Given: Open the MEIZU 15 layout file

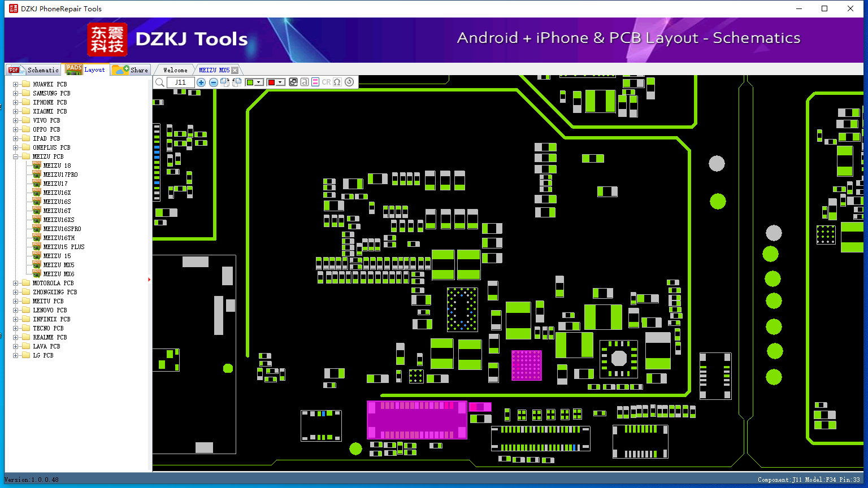Looking at the screenshot, I should tap(57, 256).
